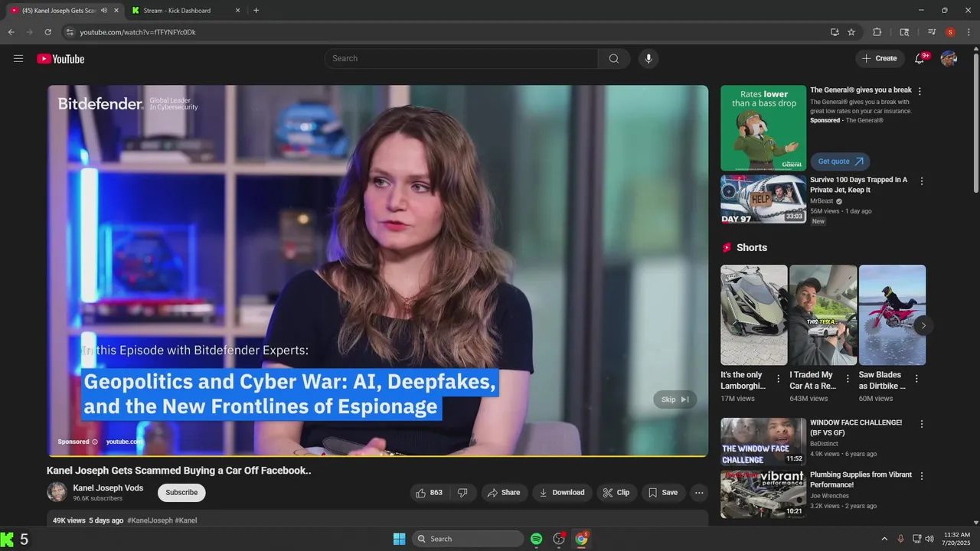Open more actions ellipsis below video
Image resolution: width=980 pixels, height=551 pixels.
click(x=699, y=493)
